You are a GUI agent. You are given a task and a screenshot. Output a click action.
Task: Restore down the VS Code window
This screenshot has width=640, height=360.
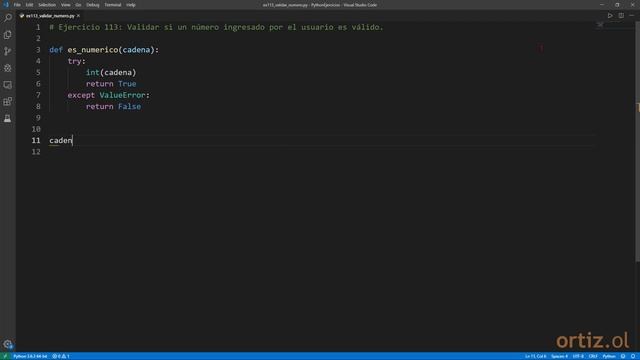617,5
